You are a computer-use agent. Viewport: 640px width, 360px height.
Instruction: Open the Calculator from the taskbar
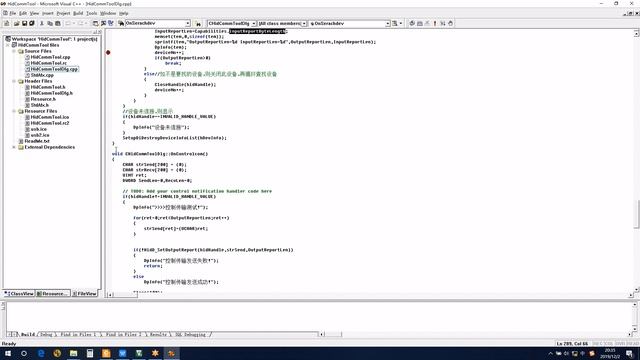pyautogui.click(x=90, y=353)
